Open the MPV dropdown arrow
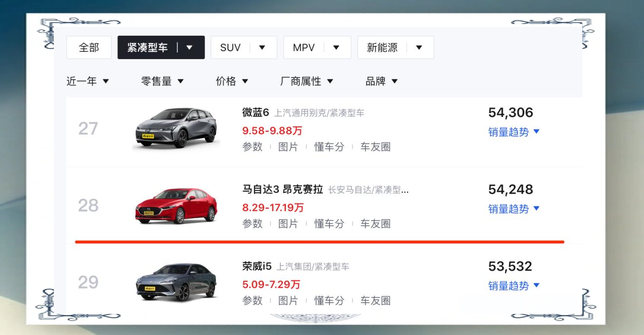644x335 pixels. click(x=336, y=48)
